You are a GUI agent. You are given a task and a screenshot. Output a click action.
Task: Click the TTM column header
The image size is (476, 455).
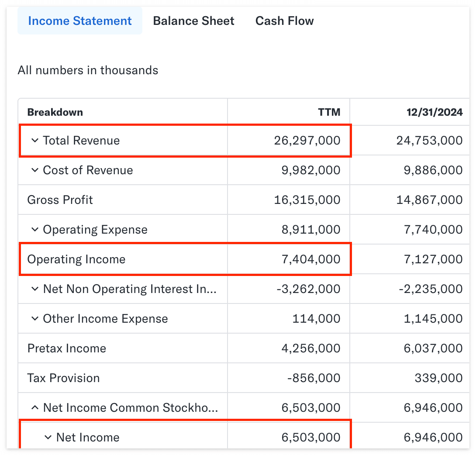[x=329, y=112]
